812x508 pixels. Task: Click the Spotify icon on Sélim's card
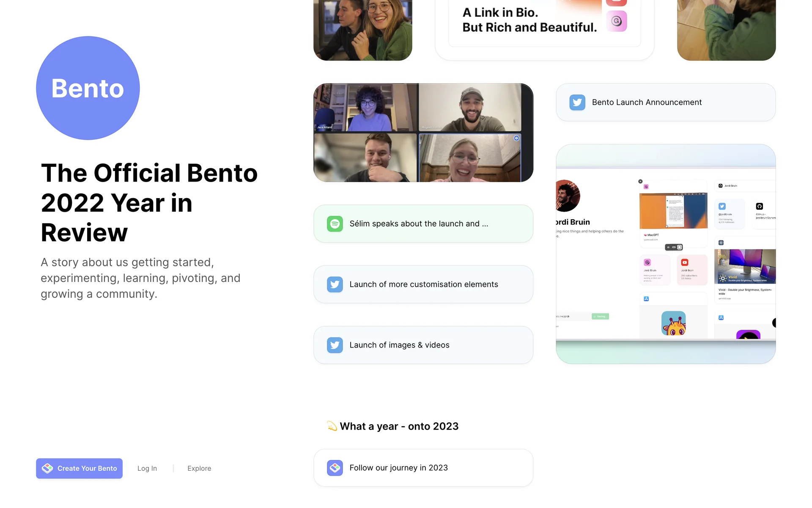tap(335, 224)
